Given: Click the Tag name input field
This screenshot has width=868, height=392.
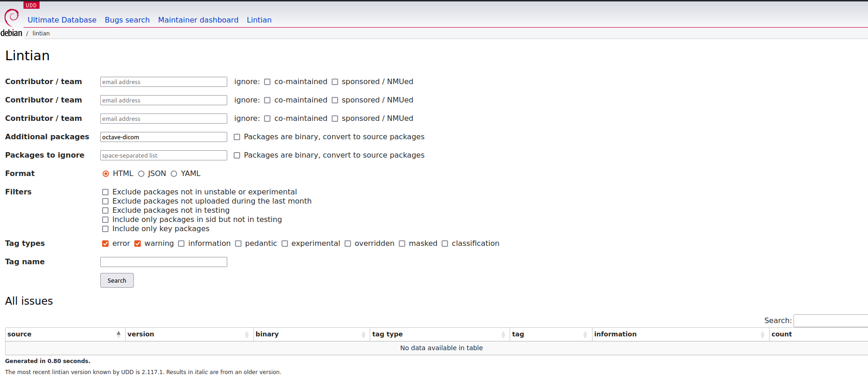Looking at the screenshot, I should click(x=164, y=262).
